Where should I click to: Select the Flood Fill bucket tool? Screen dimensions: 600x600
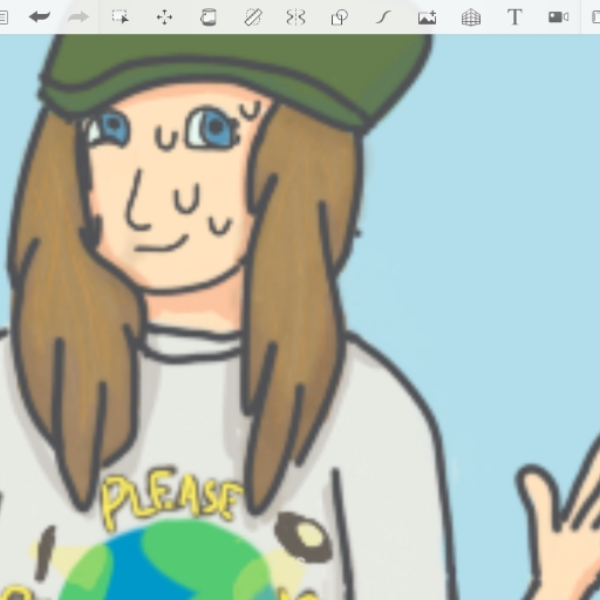[209, 17]
